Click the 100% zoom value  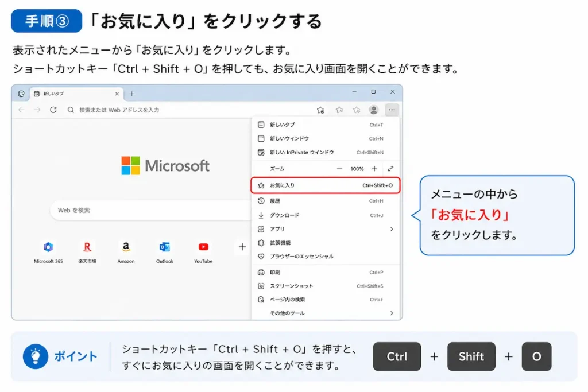click(357, 169)
